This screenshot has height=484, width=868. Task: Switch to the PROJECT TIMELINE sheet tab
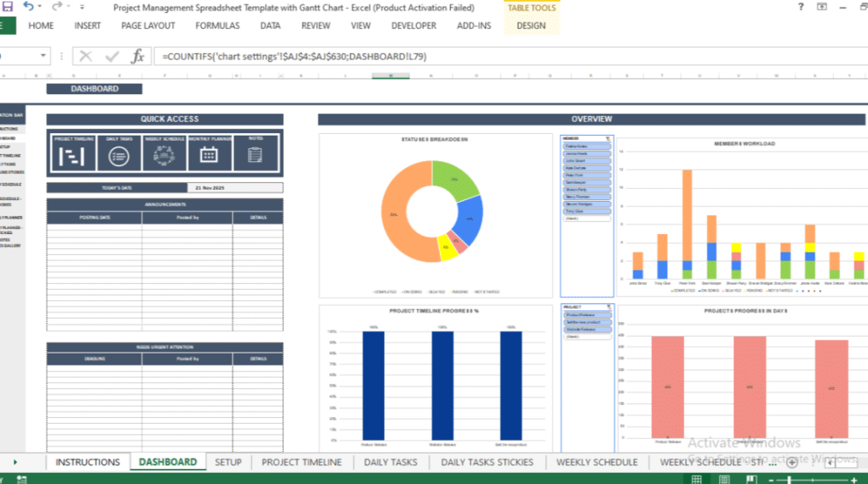tap(301, 462)
